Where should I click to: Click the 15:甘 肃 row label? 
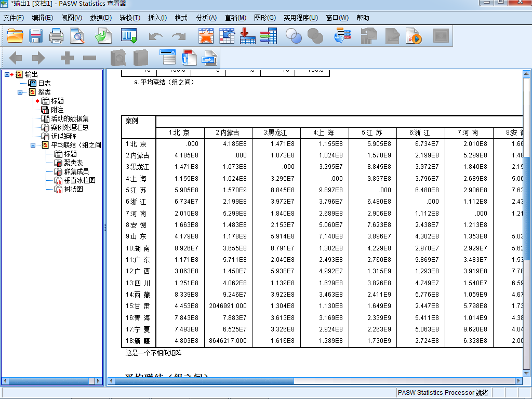click(138, 305)
